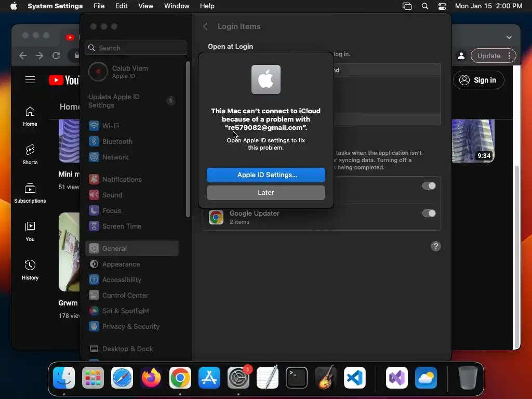Open the Trash in the Dock

[468, 378]
